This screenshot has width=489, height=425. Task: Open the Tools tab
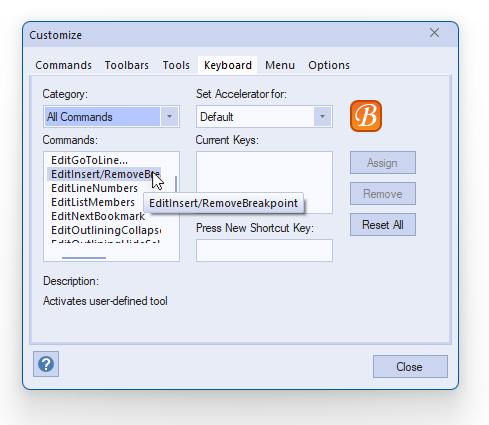pos(176,65)
